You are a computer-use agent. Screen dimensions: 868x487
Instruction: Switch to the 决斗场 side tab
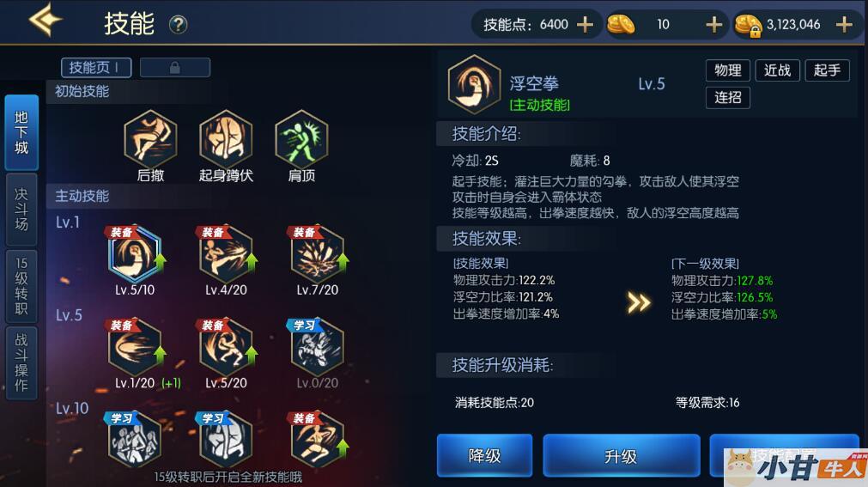(21, 210)
